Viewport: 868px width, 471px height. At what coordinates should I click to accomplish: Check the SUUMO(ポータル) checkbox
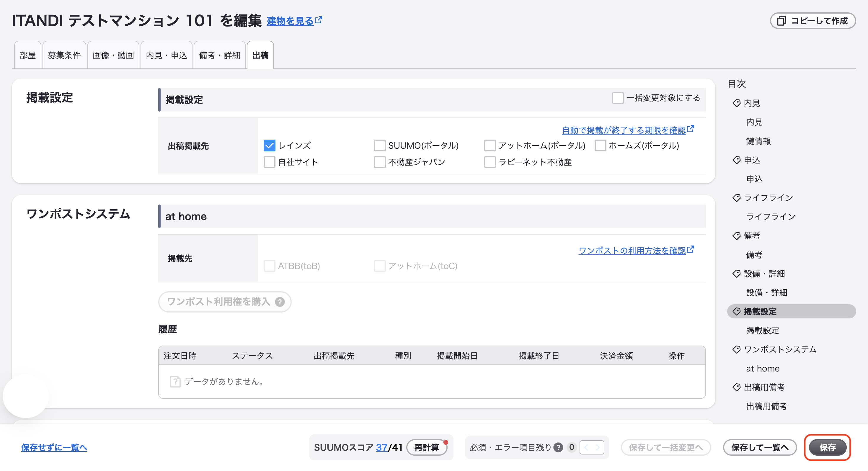(x=380, y=145)
